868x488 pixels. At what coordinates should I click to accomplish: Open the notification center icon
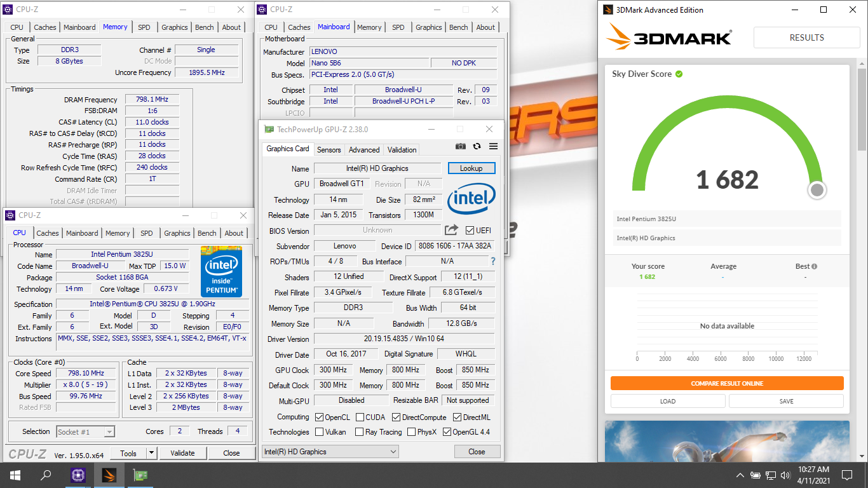pyautogui.click(x=847, y=475)
